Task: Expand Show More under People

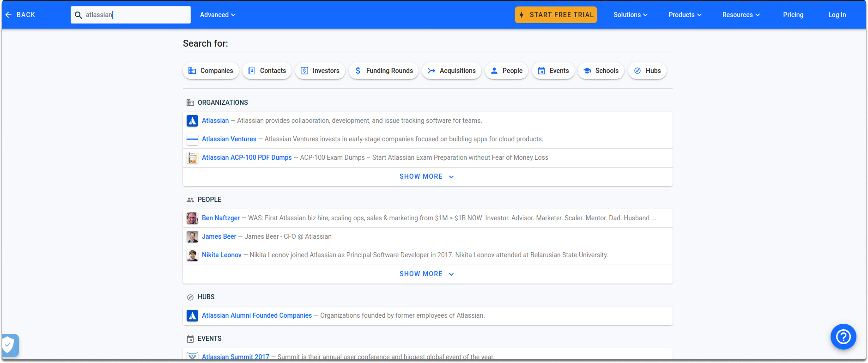Action: 427,274
